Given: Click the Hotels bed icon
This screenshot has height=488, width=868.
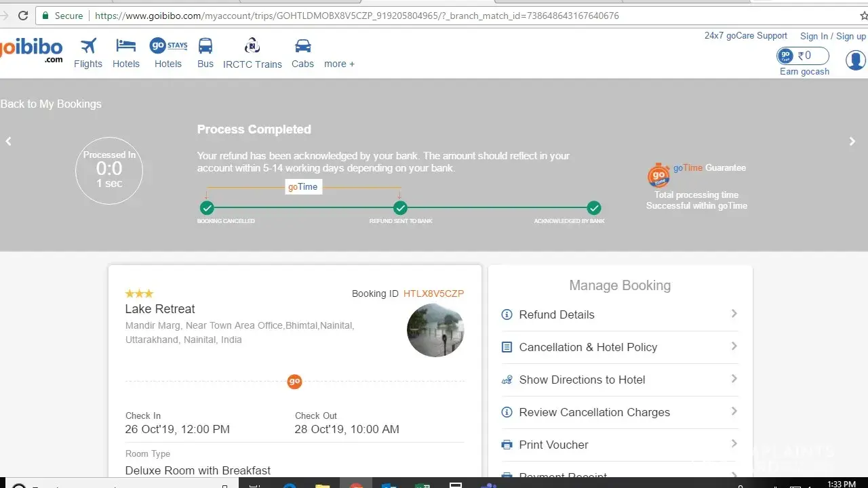Looking at the screenshot, I should point(125,46).
